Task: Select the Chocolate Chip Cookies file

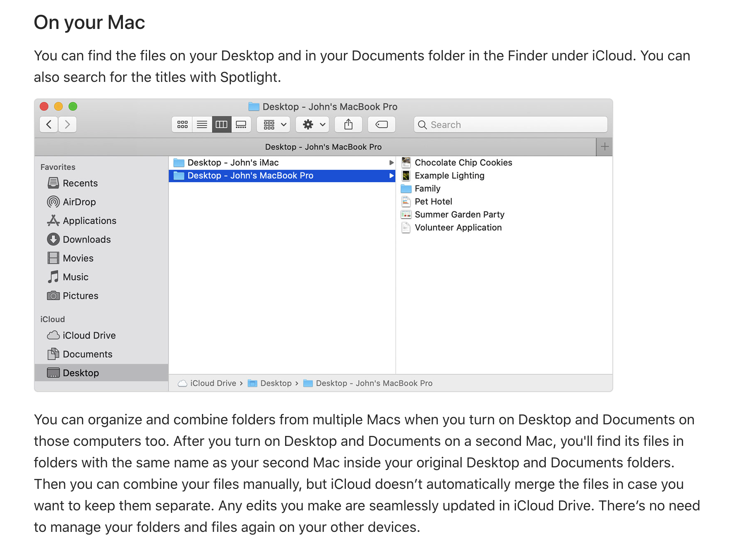Action: [457, 163]
